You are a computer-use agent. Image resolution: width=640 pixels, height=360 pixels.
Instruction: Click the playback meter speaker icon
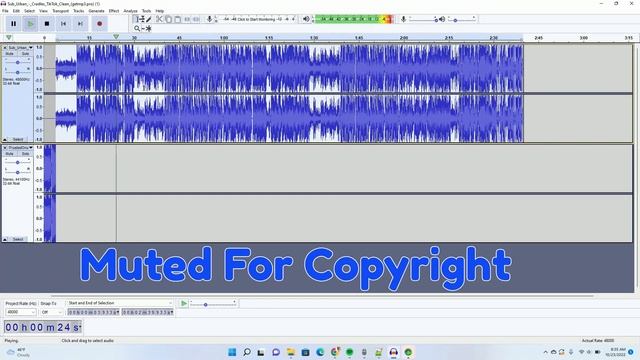306,19
